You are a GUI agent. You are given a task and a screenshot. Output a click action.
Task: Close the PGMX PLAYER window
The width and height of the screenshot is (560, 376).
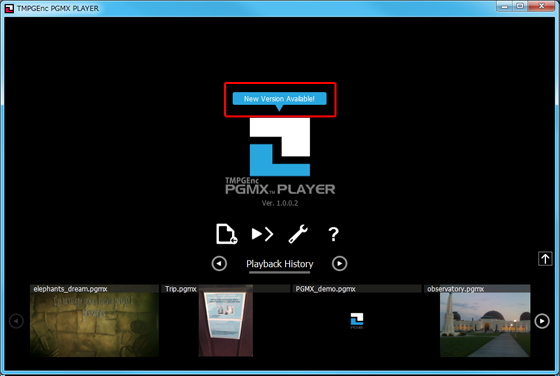(x=541, y=6)
